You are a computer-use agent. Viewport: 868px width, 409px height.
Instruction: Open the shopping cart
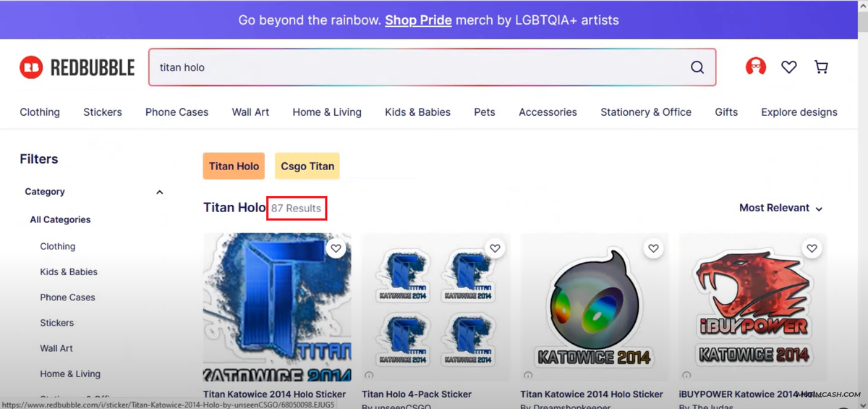point(821,67)
